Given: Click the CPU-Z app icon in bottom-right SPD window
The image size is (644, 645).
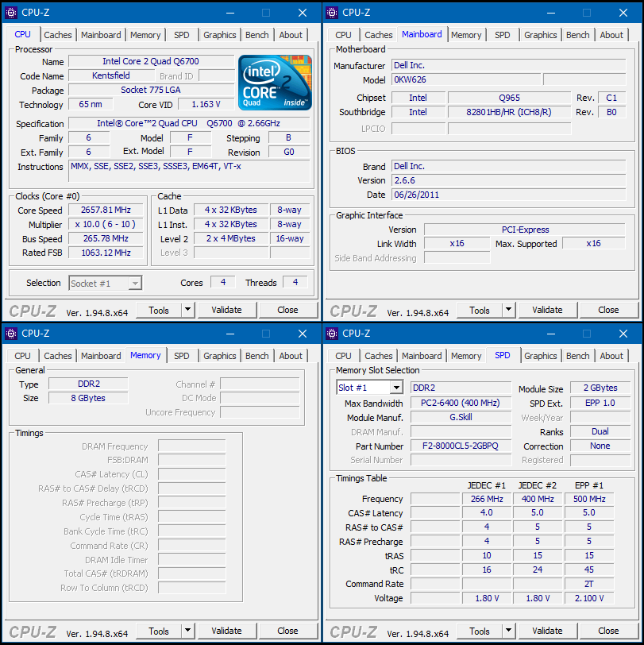Looking at the screenshot, I should coord(332,334).
